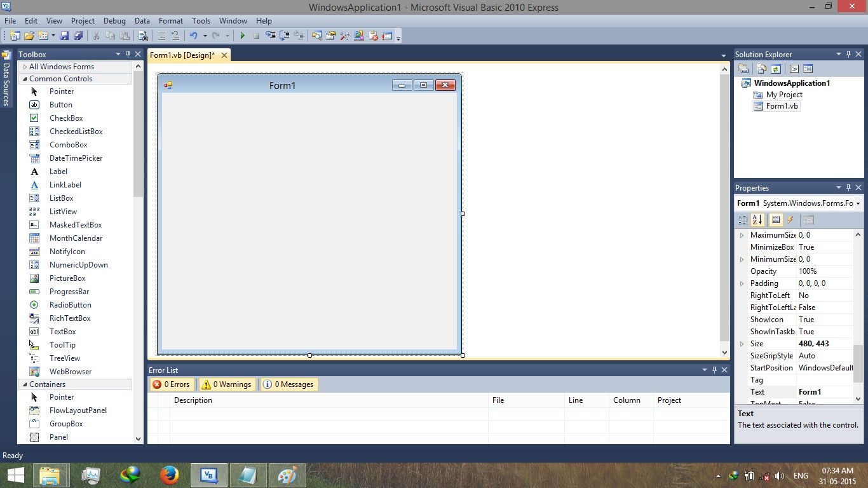
Task: Select the Form1.vb [Design] tab
Action: 183,55
